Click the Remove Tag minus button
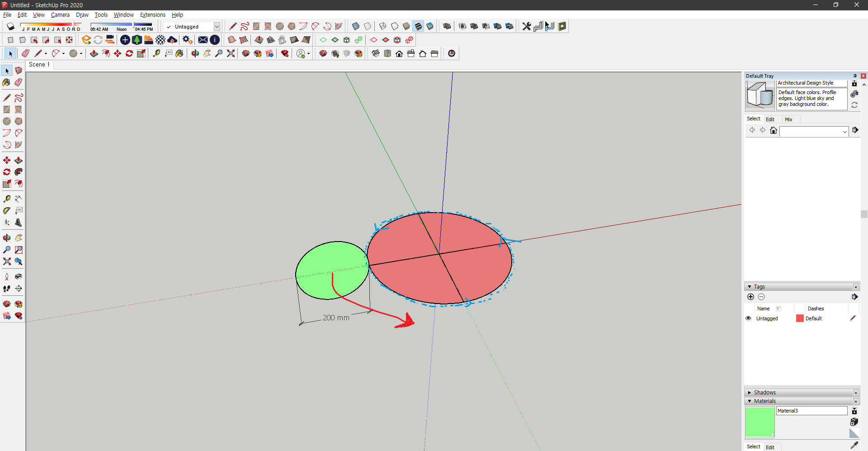The width and height of the screenshot is (868, 451). point(761,297)
